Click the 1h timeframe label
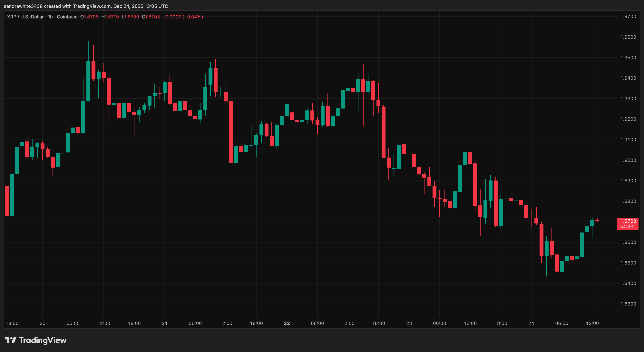Screen dimensions: 644x352 tap(50, 17)
